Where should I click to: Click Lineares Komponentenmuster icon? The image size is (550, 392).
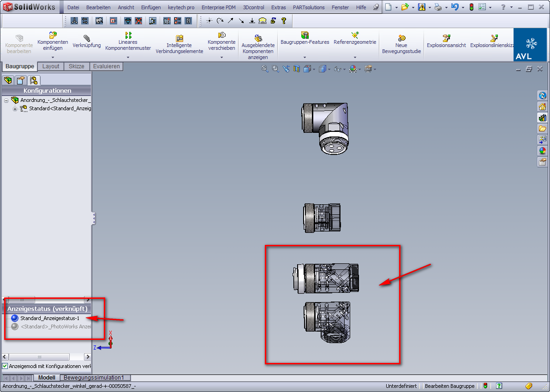click(x=128, y=35)
